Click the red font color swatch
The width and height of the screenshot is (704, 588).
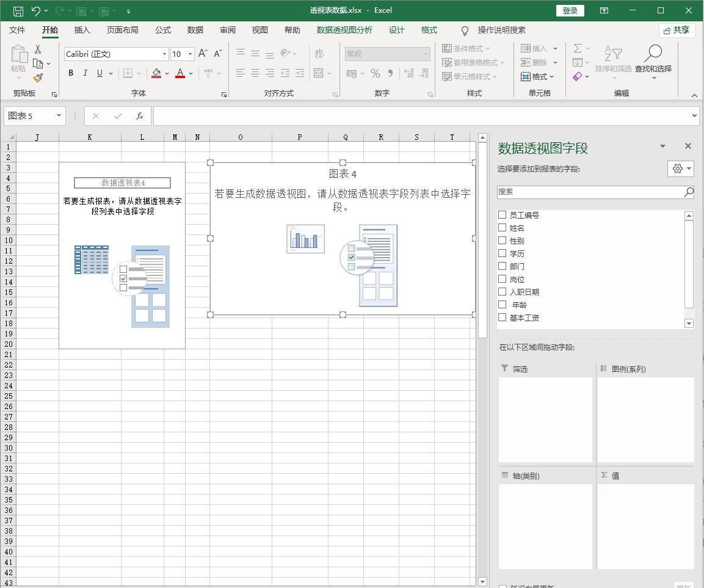tap(180, 73)
